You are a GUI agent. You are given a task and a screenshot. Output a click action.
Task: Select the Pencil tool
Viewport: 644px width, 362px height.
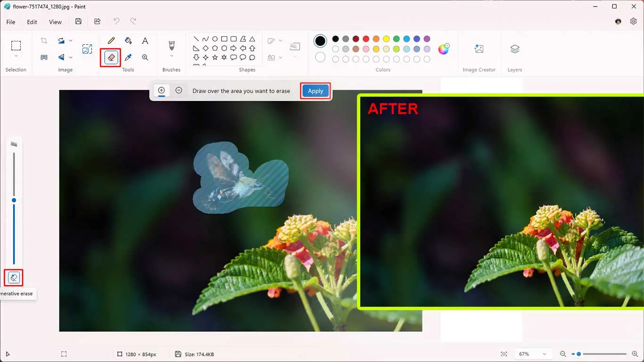[111, 41]
